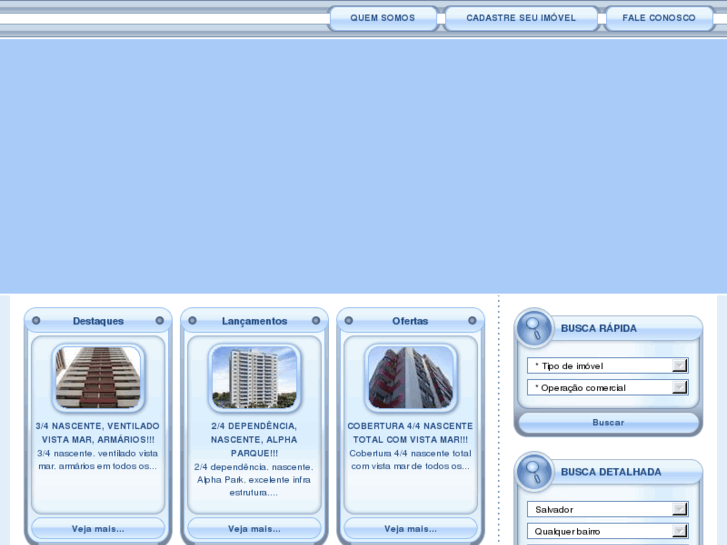This screenshot has width=727, height=545.
Task: Click description '2/4 dependência, nascente, Alpha Park'
Action: [254, 480]
